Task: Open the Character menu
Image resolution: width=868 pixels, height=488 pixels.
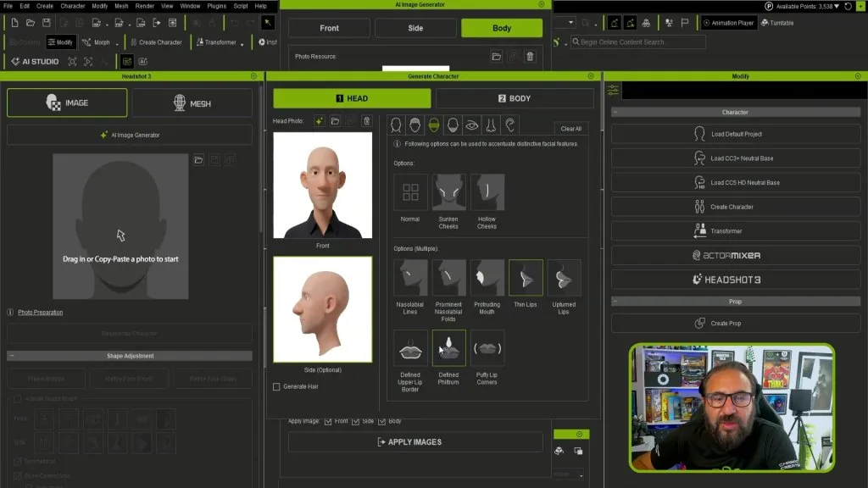Action: 73,6
